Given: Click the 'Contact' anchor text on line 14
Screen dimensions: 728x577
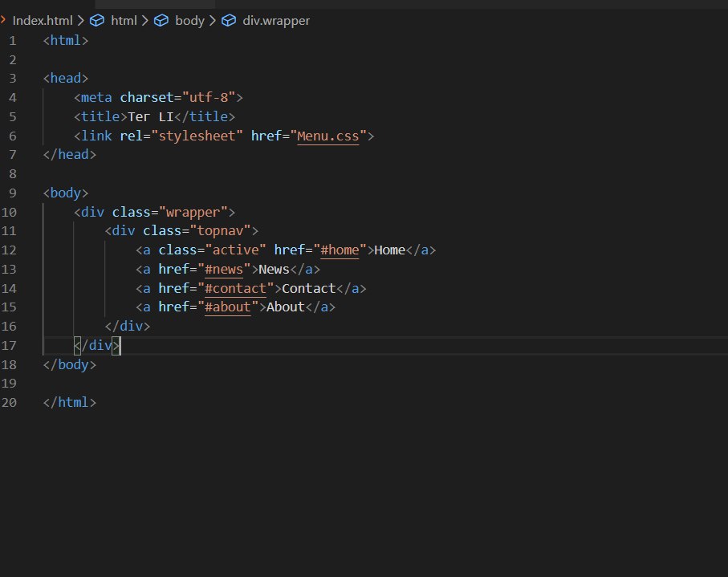Looking at the screenshot, I should pos(309,288).
